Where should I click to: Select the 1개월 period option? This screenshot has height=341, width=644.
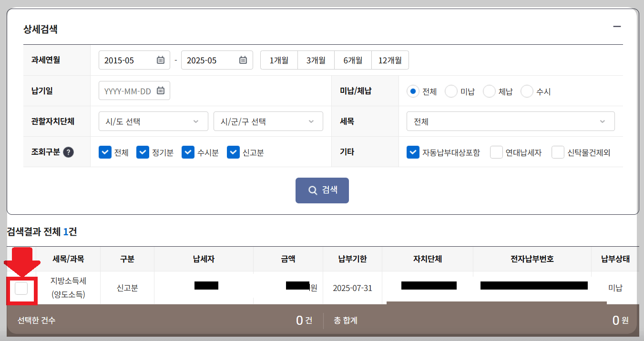(x=278, y=60)
